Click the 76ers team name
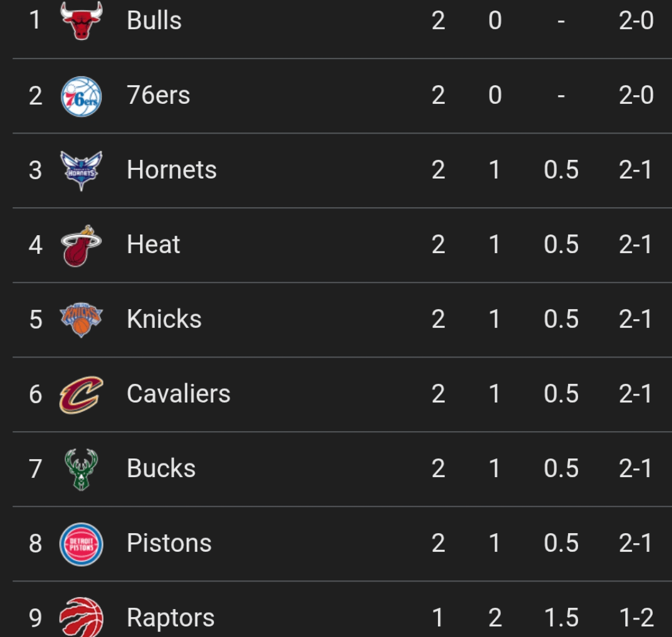This screenshot has width=672, height=637. 160,95
